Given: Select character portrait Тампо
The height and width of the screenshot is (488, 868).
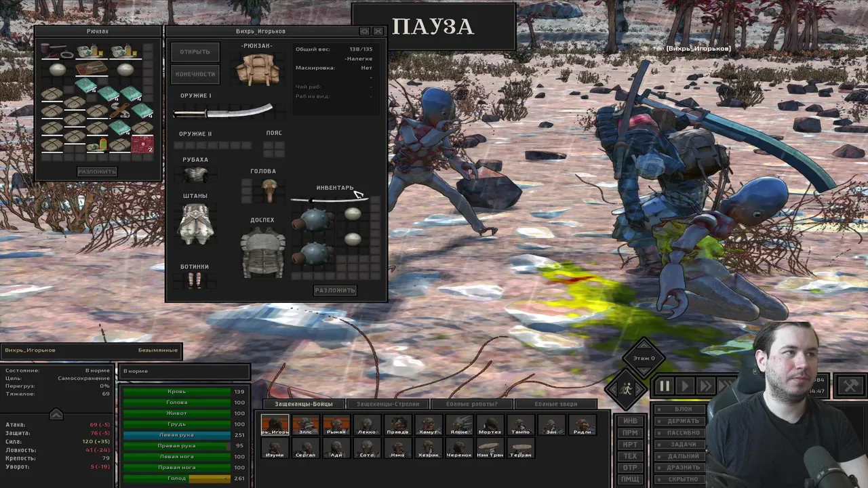Looking at the screenshot, I should (x=521, y=425).
